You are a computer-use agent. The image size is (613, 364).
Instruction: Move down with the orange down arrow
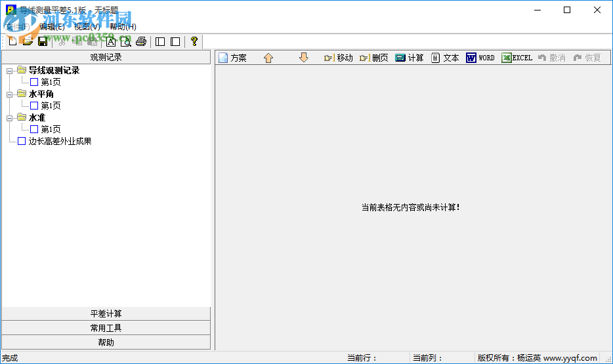[x=304, y=58]
